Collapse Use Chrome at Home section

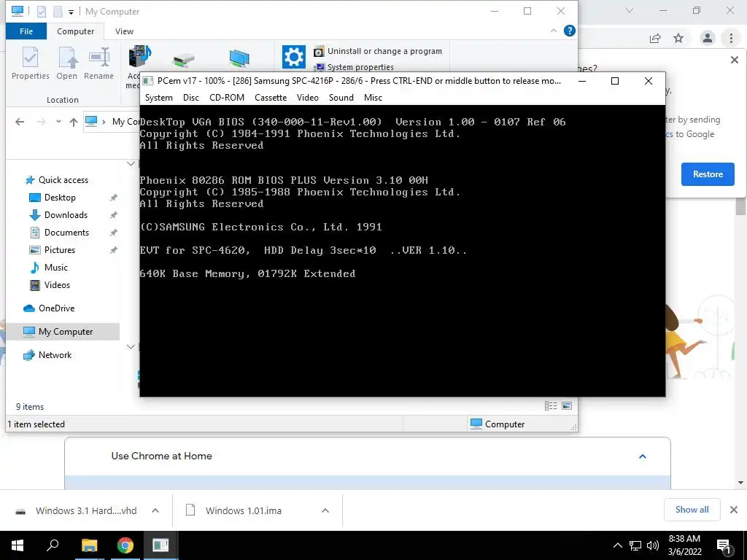pyautogui.click(x=642, y=456)
